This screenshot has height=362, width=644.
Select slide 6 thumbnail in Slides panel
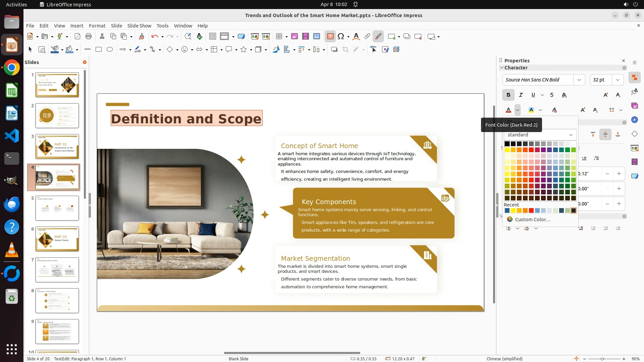pos(57,239)
